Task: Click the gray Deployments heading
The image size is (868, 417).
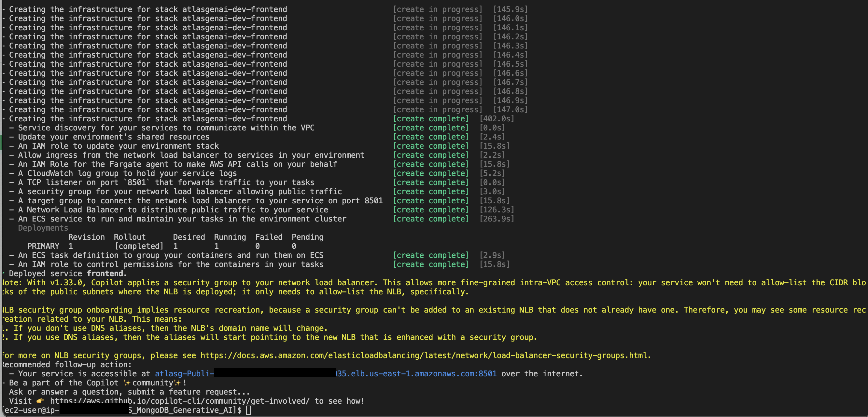Action: pyautogui.click(x=43, y=228)
